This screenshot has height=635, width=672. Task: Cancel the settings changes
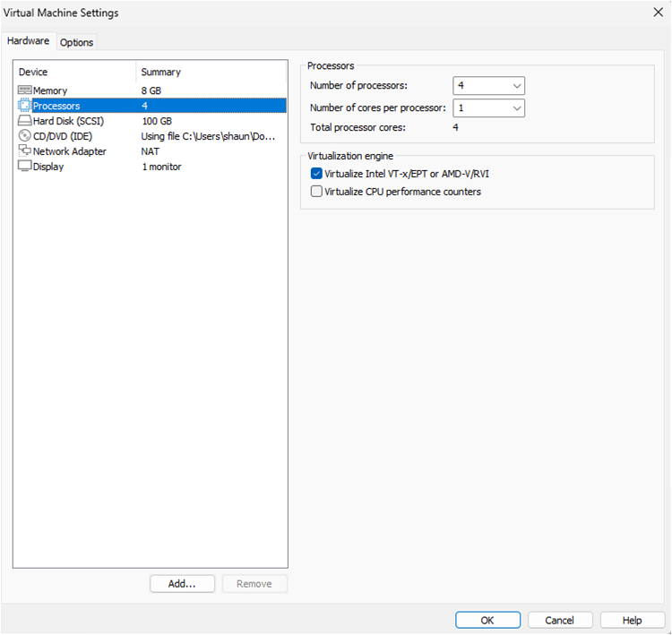pyautogui.click(x=560, y=620)
